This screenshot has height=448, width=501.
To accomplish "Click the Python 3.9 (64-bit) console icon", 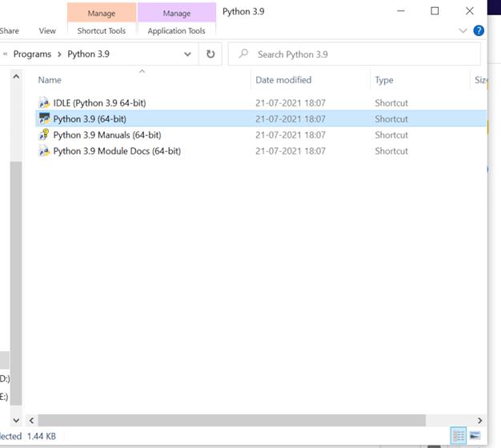I will (44, 118).
